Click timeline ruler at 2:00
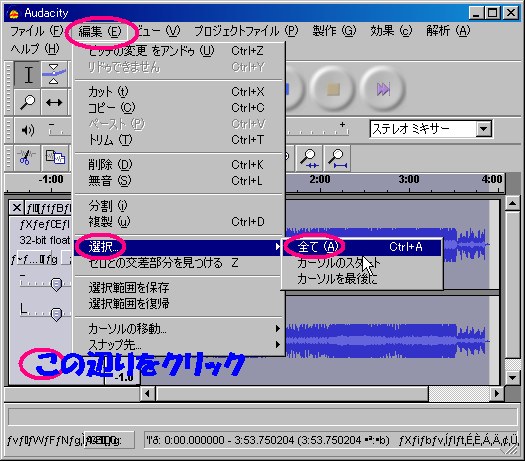The height and width of the screenshot is (461, 525). click(320, 179)
